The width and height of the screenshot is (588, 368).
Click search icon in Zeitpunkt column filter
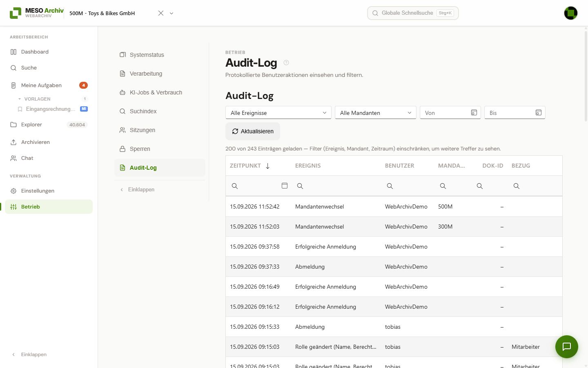coord(235,186)
